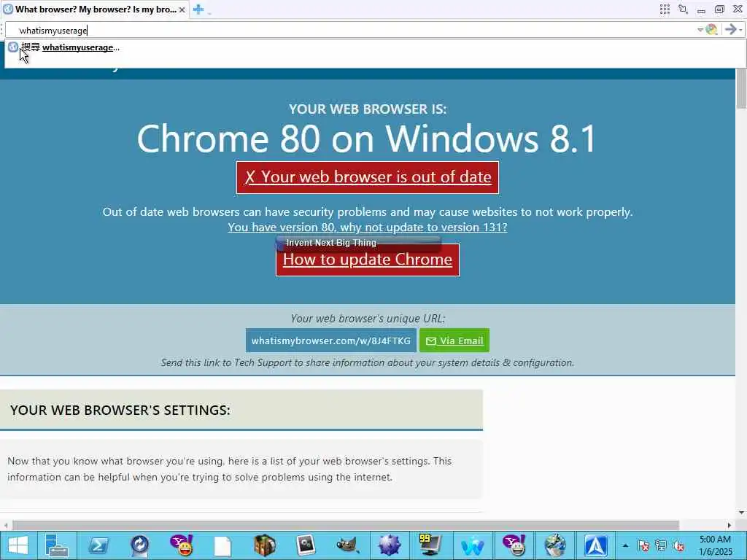Open Yahoo Messenger icon next to PowerShell group

click(182, 545)
